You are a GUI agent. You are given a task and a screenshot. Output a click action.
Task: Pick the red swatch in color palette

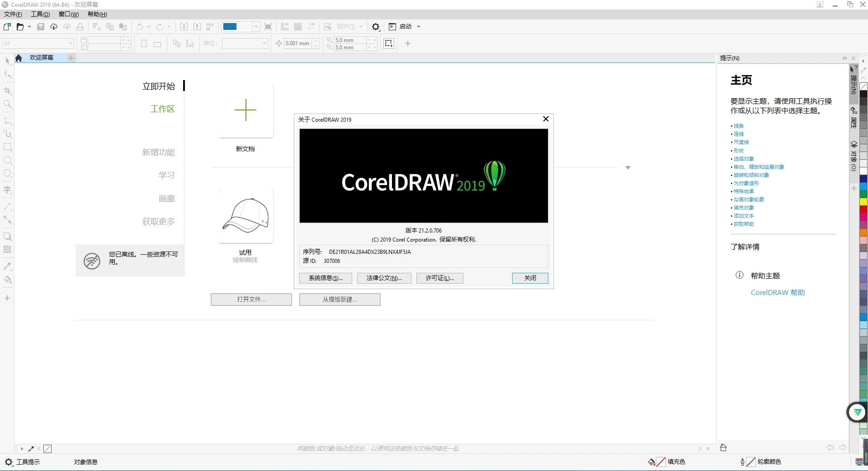[863, 209]
